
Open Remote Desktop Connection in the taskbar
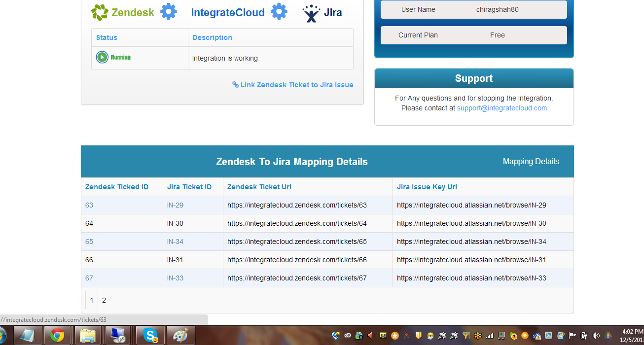118,336
